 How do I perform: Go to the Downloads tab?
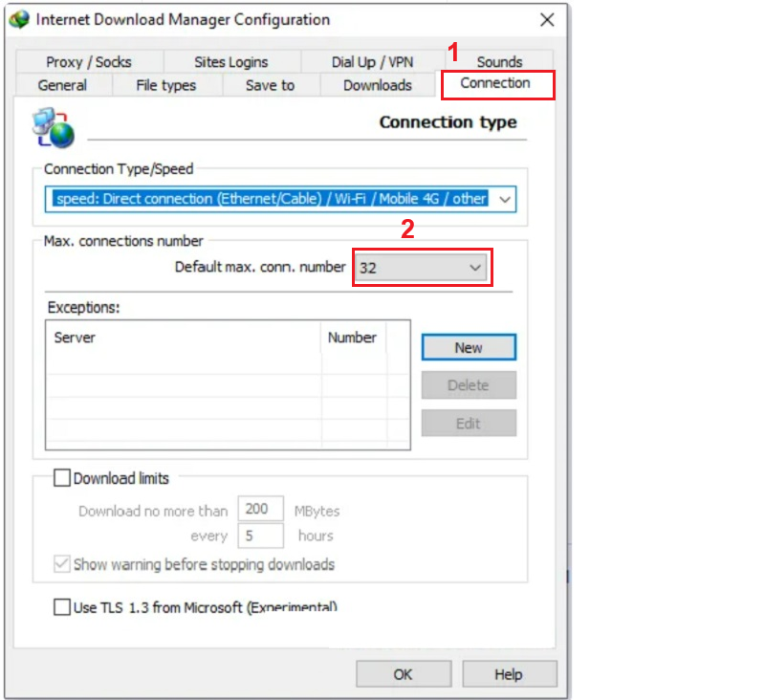click(x=377, y=85)
